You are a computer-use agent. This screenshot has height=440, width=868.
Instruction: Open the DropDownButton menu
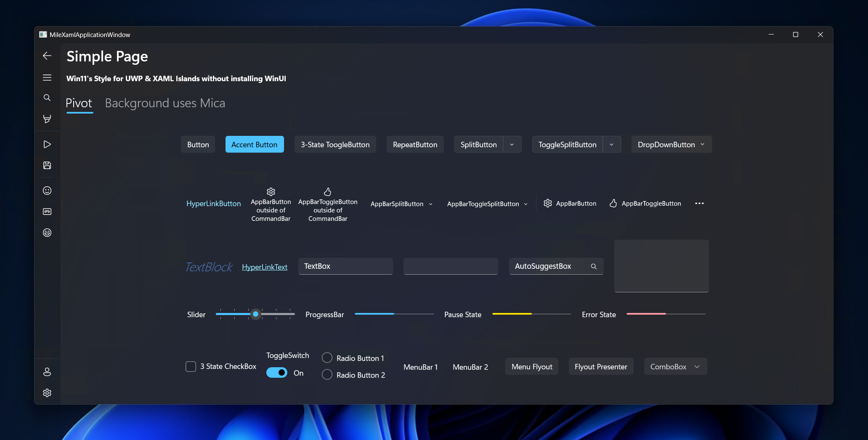[x=671, y=144]
